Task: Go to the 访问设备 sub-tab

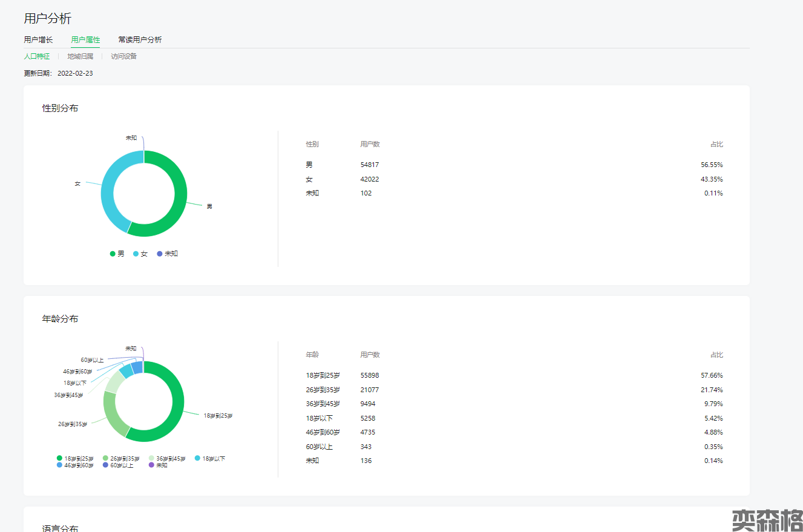Action: coord(123,56)
